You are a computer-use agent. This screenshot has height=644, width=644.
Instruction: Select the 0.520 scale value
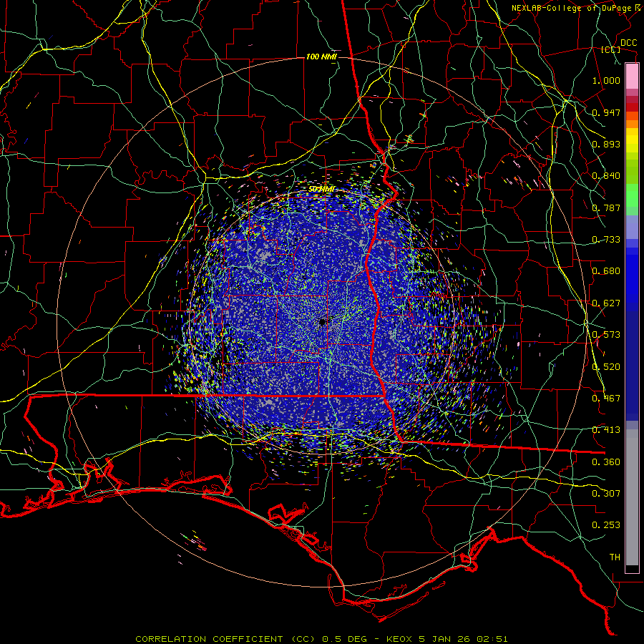606,367
